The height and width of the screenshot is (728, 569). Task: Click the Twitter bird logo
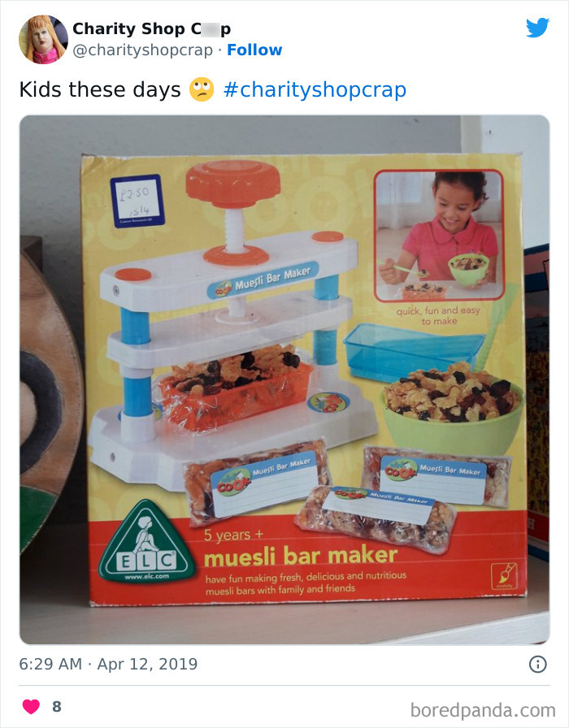pos(537,28)
